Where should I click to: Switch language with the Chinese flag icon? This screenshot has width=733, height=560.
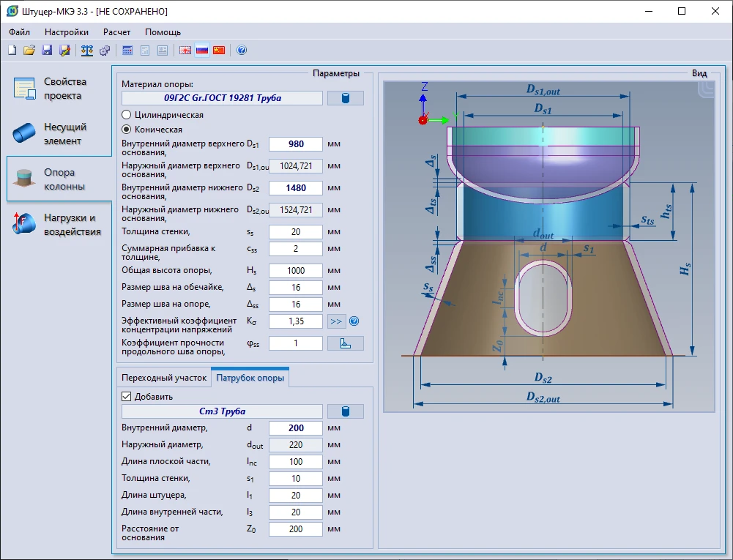pyautogui.click(x=219, y=51)
